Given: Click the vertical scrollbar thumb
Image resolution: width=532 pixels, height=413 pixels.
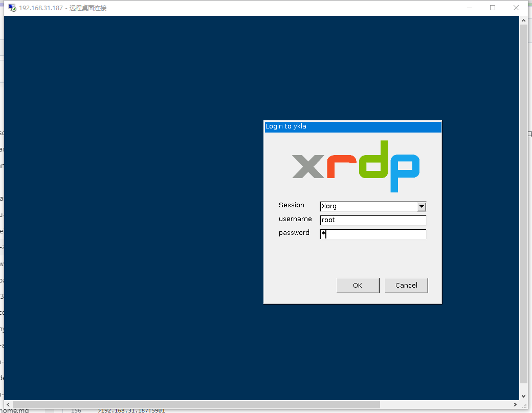Looking at the screenshot, I should tap(523, 204).
